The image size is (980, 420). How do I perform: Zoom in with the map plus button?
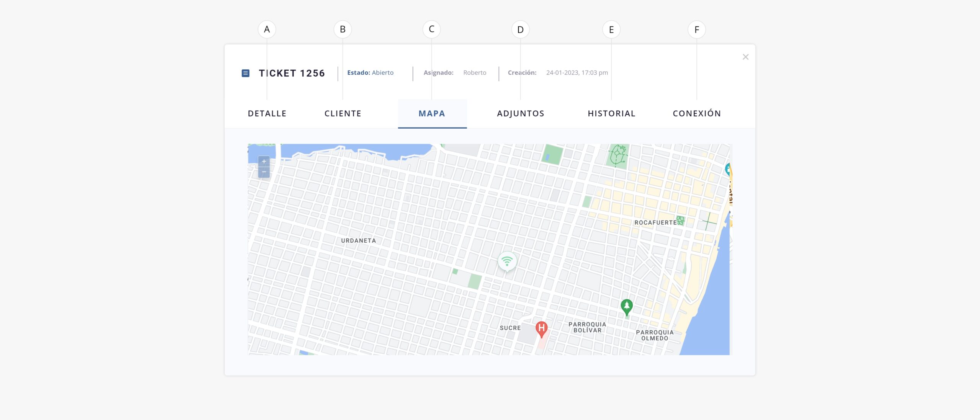264,161
